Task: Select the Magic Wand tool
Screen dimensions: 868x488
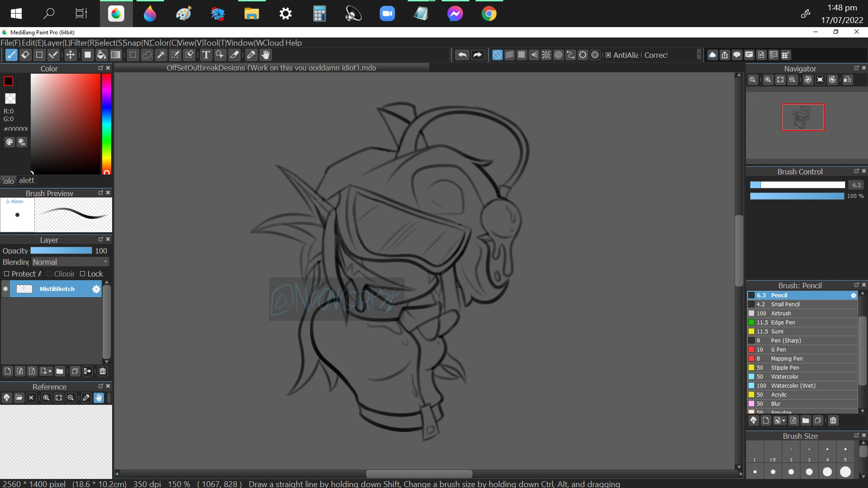Action: click(x=161, y=55)
